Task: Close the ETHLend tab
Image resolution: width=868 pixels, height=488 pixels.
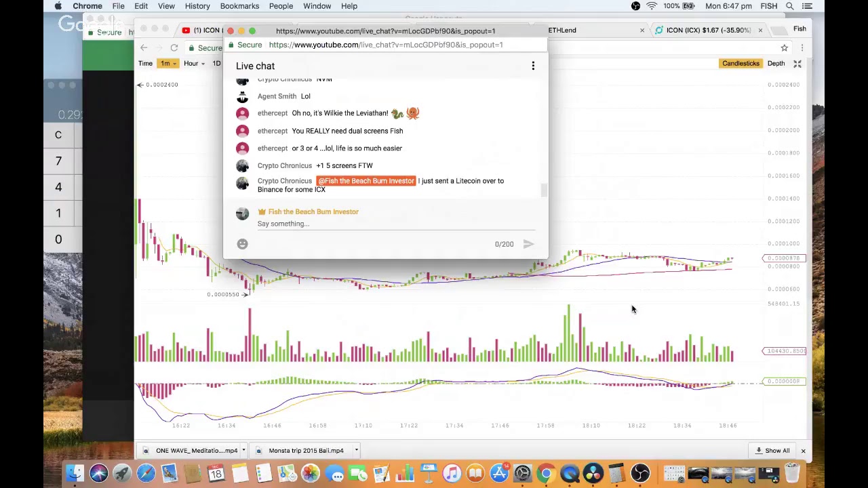Action: (642, 30)
